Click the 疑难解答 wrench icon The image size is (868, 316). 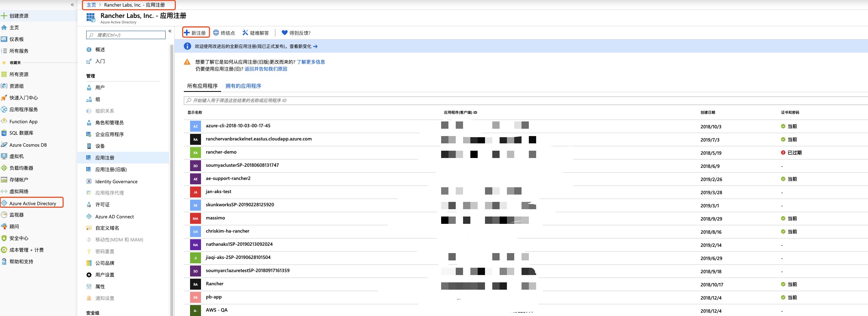click(245, 33)
